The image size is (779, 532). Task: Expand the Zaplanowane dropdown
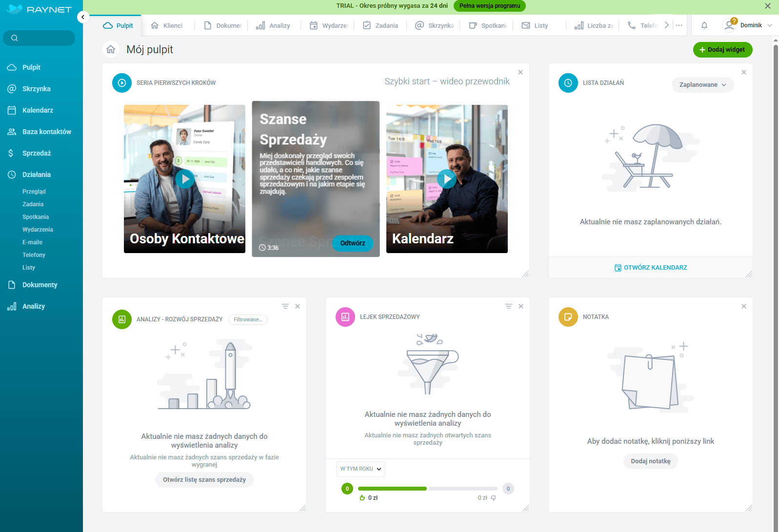pyautogui.click(x=702, y=85)
